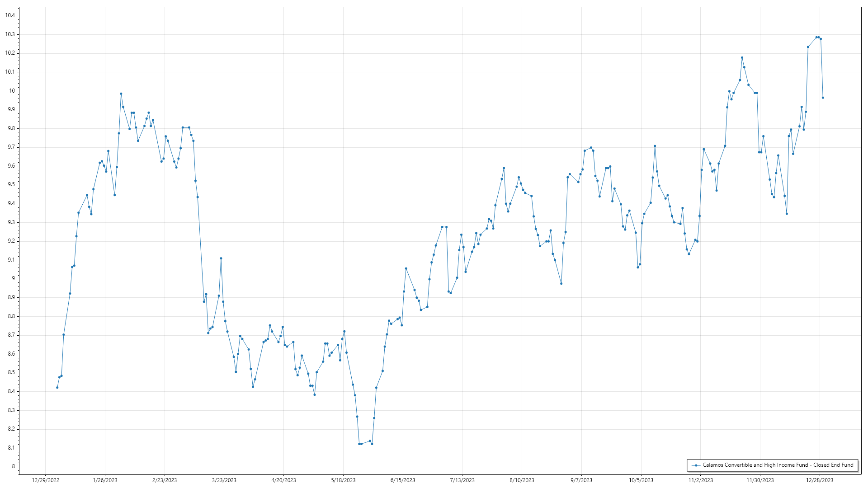Select the 8.5 y-axis value label
The height and width of the screenshot is (488, 868).
(x=11, y=373)
